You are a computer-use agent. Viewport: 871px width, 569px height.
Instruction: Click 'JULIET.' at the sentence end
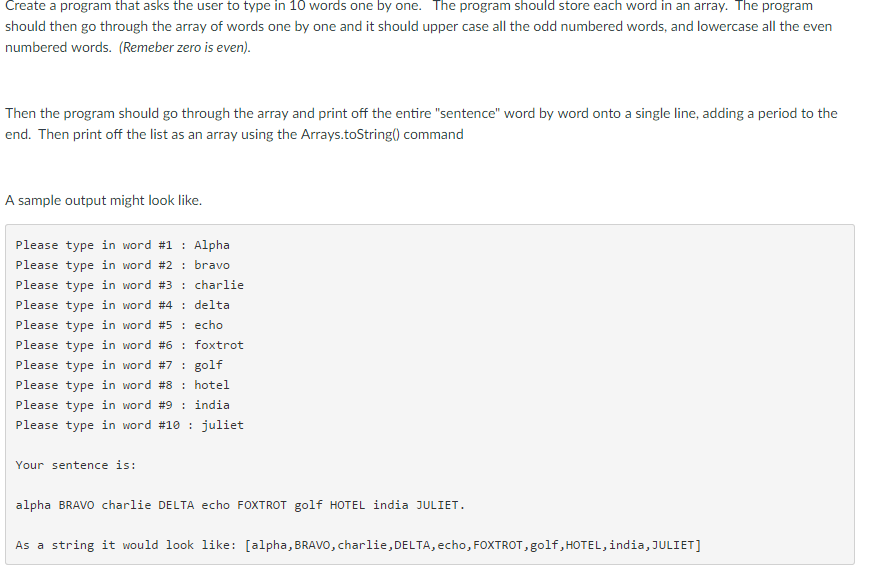[440, 505]
